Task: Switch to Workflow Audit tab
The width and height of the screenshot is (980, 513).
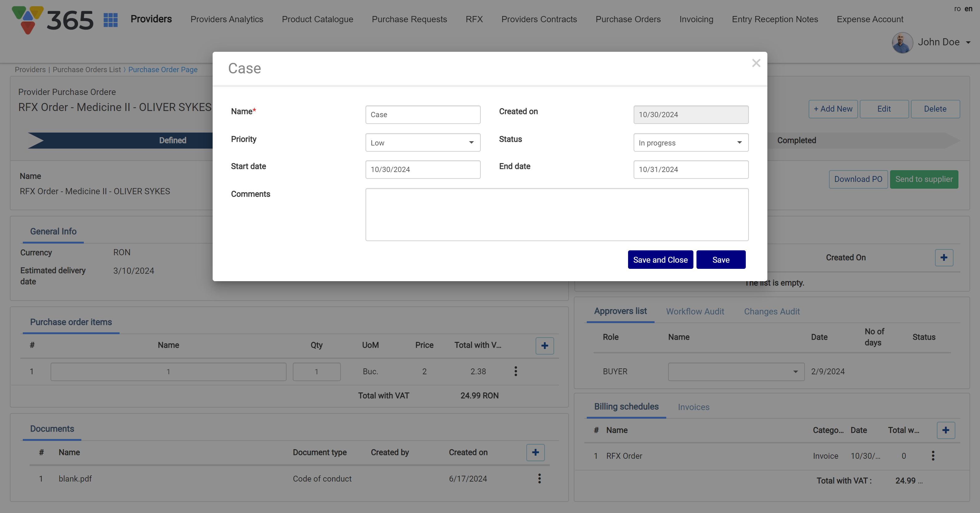Action: (x=695, y=311)
